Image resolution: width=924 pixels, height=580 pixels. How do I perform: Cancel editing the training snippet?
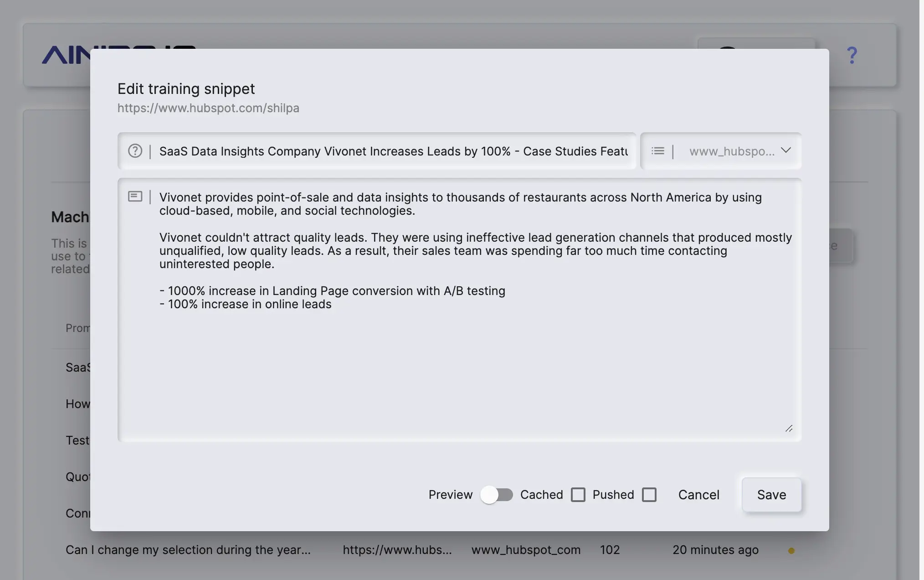[698, 495]
